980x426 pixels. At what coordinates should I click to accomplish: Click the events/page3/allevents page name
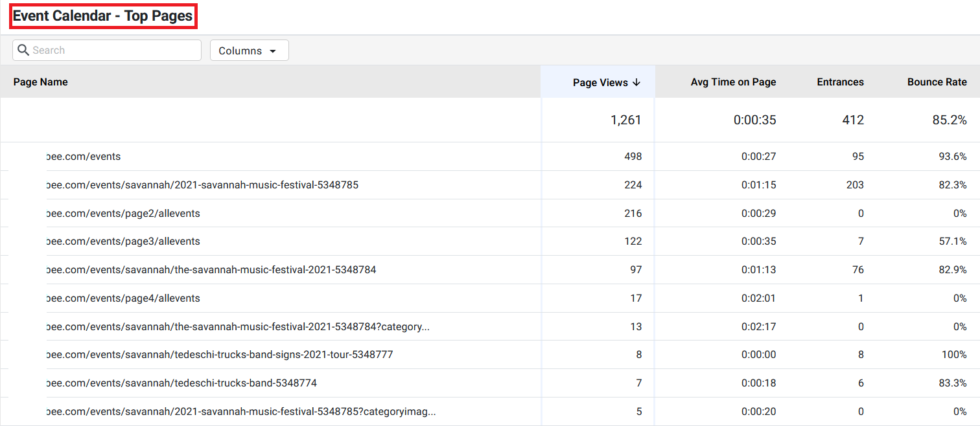(x=123, y=241)
